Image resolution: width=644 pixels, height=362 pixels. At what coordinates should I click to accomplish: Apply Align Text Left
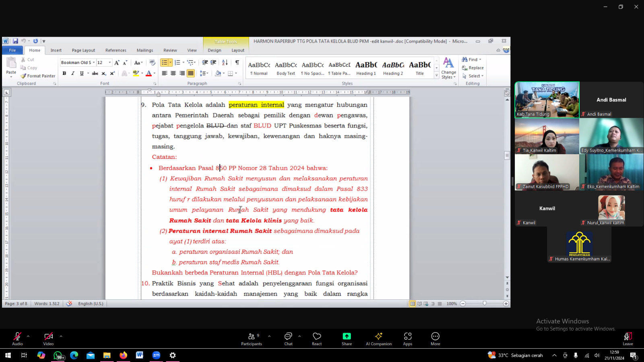(164, 73)
